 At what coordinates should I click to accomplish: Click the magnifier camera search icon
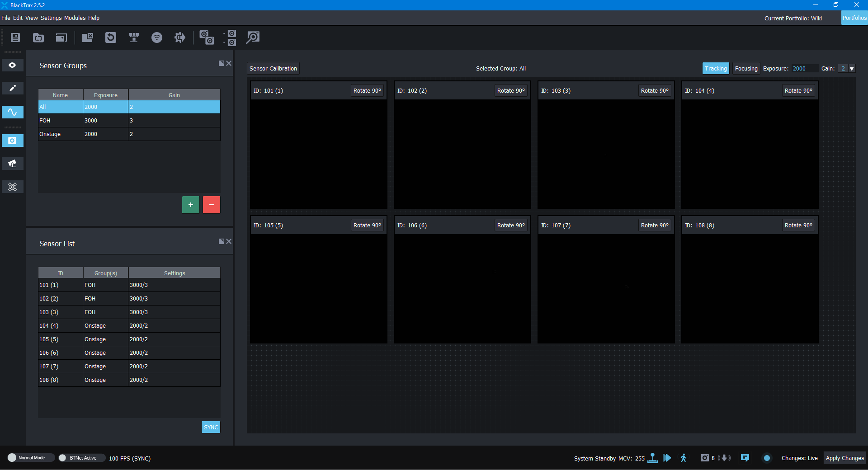coord(253,38)
